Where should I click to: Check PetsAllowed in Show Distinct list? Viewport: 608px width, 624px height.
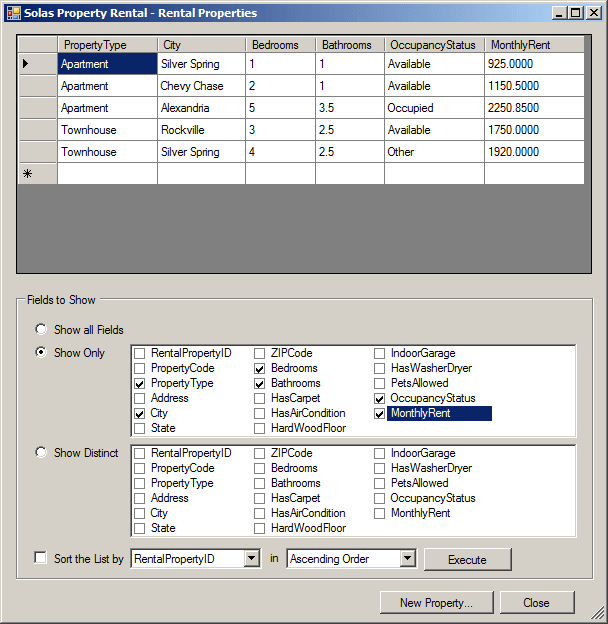(x=380, y=484)
